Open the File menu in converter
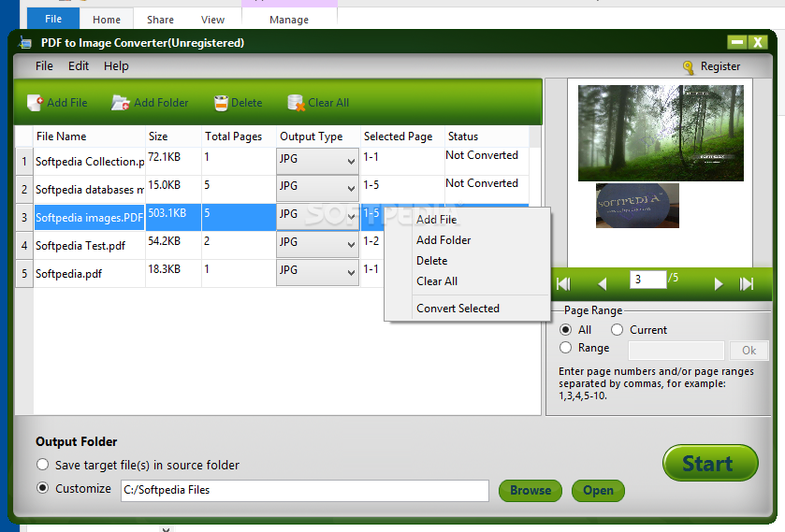This screenshot has width=785, height=532. 44,66
